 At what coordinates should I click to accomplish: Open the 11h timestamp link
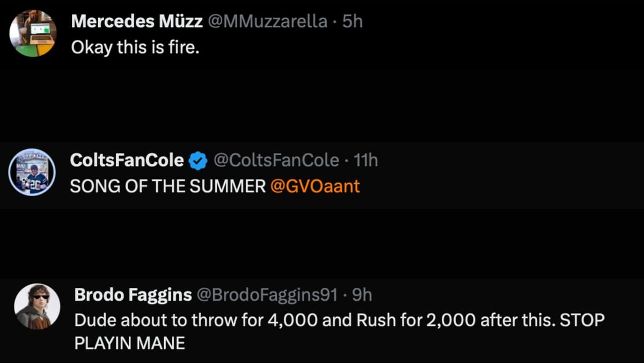tap(366, 160)
